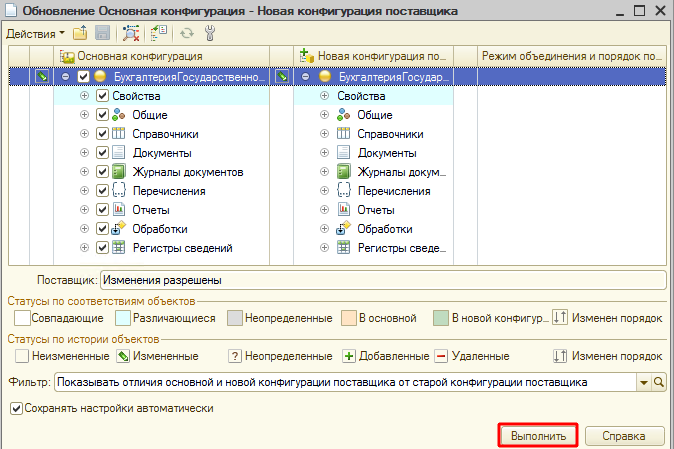Screen dimensions: 674x449
Task: Click the Поставщик field showing Изменения разрешены
Action: [383, 280]
